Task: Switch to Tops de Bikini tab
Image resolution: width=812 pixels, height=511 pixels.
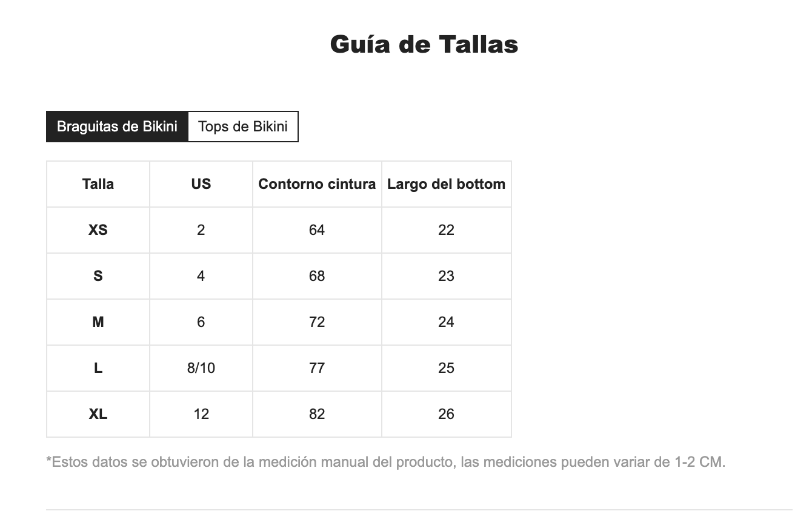Action: click(x=243, y=127)
